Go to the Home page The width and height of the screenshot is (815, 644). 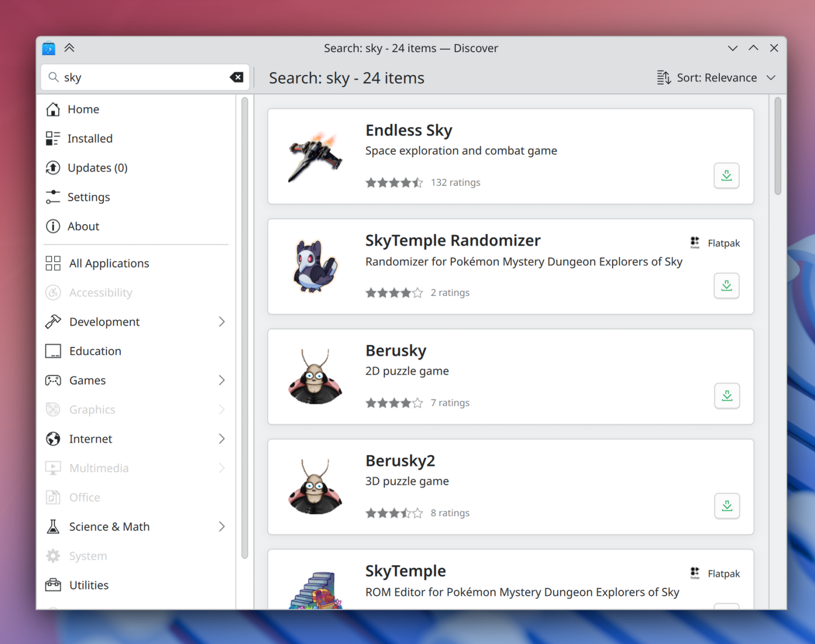click(83, 109)
